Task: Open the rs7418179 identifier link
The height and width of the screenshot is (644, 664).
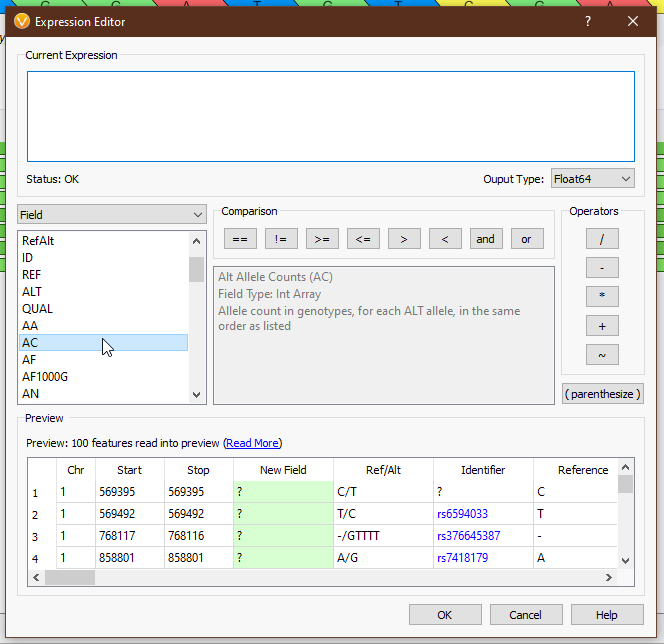Action: [462, 558]
